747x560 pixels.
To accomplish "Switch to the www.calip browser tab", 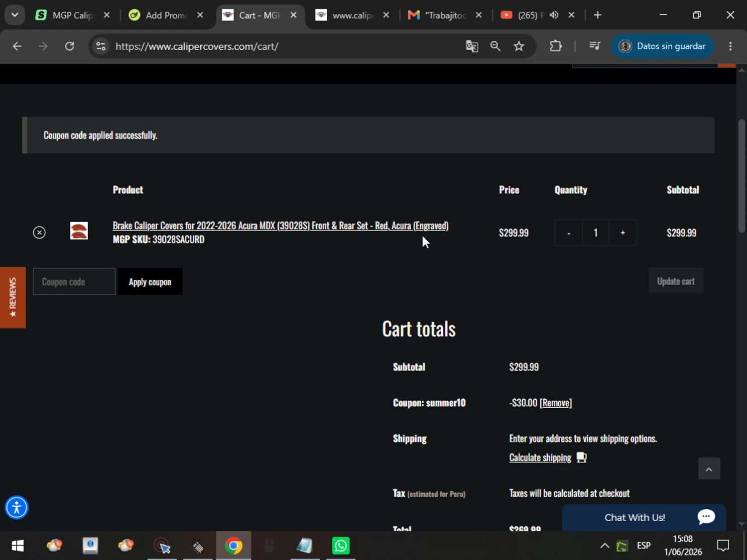I will pos(352,15).
